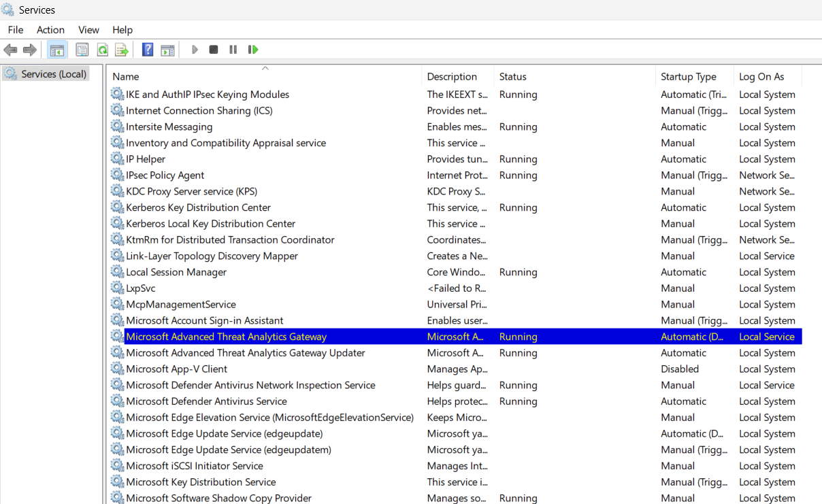Click gear icon beside IPsec Policy Agent

(x=118, y=175)
